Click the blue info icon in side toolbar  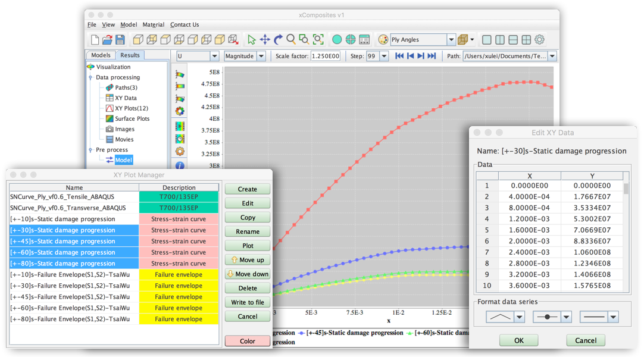coord(179,165)
